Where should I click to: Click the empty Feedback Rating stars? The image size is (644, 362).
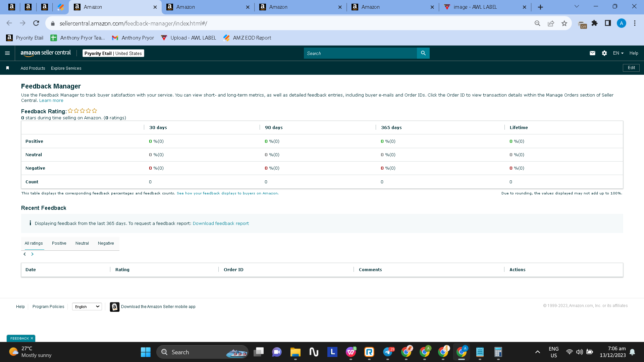[x=83, y=111]
